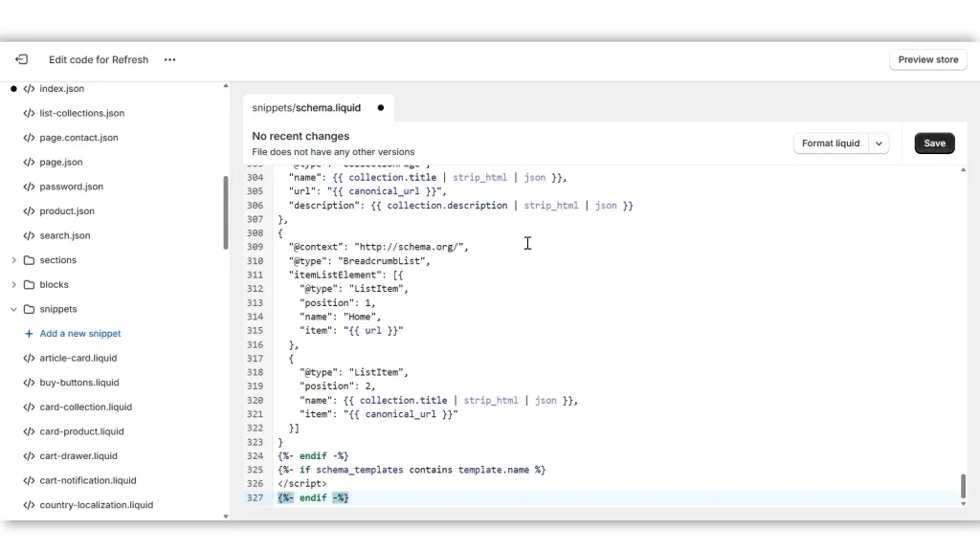Open country-localization.liquid snippet
Screen dimensions: 980x551
coord(97,505)
